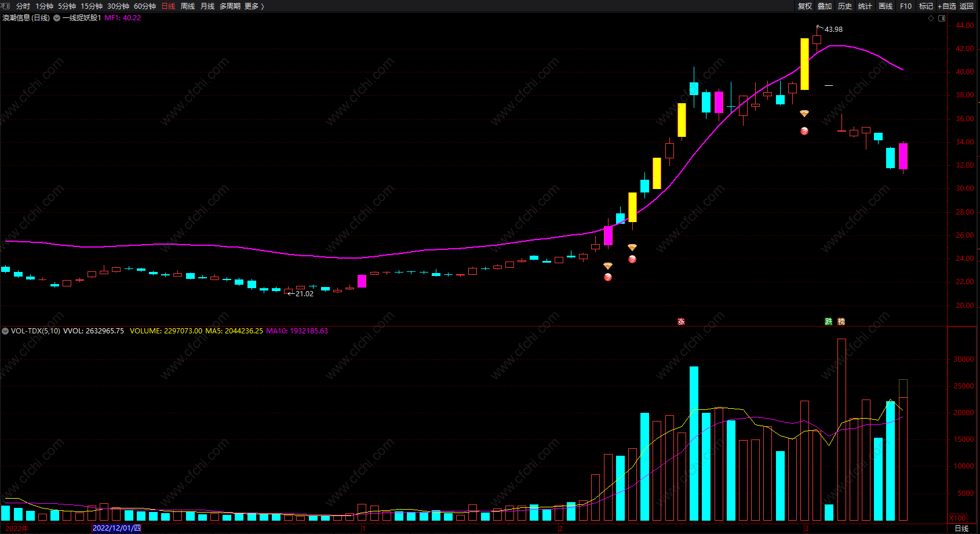980x534 pixels.
Task: Click the VOLUME: 2297073.00 label
Action: 166,331
